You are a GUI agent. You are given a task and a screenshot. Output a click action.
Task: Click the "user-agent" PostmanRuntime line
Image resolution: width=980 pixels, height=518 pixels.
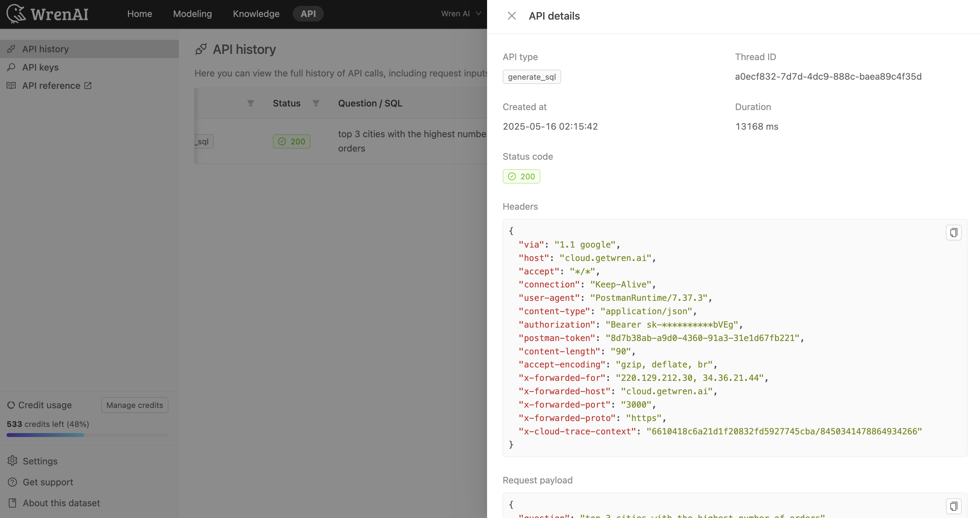[615, 298]
